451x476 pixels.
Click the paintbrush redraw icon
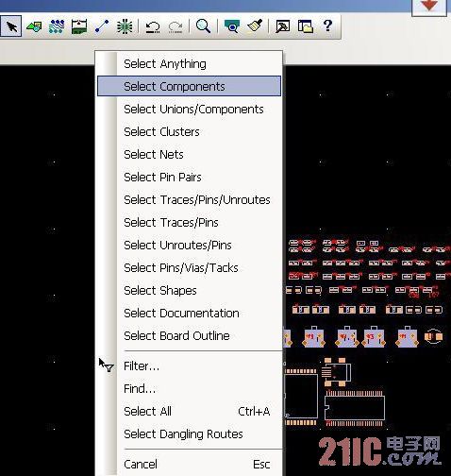coord(255,25)
